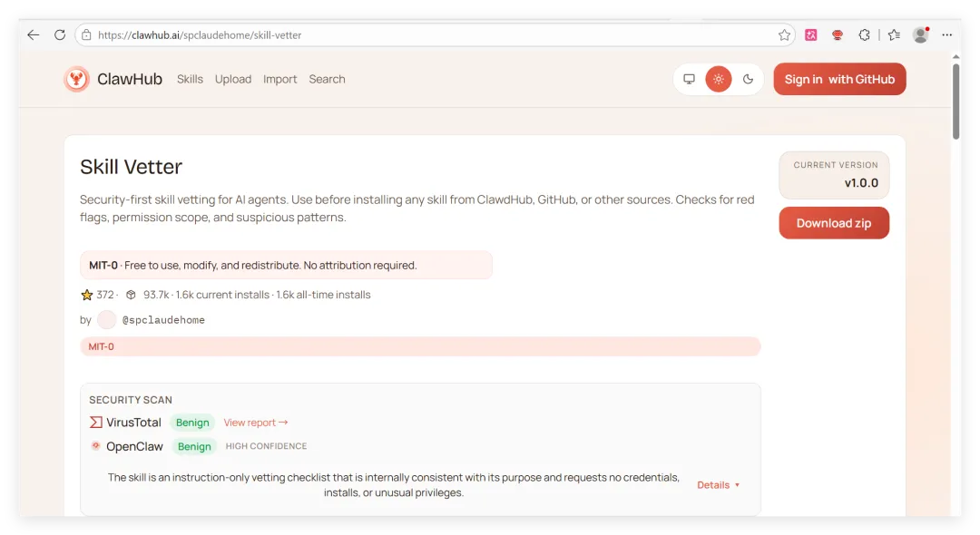
Task: Open the pink translate extension icon
Action: click(811, 35)
